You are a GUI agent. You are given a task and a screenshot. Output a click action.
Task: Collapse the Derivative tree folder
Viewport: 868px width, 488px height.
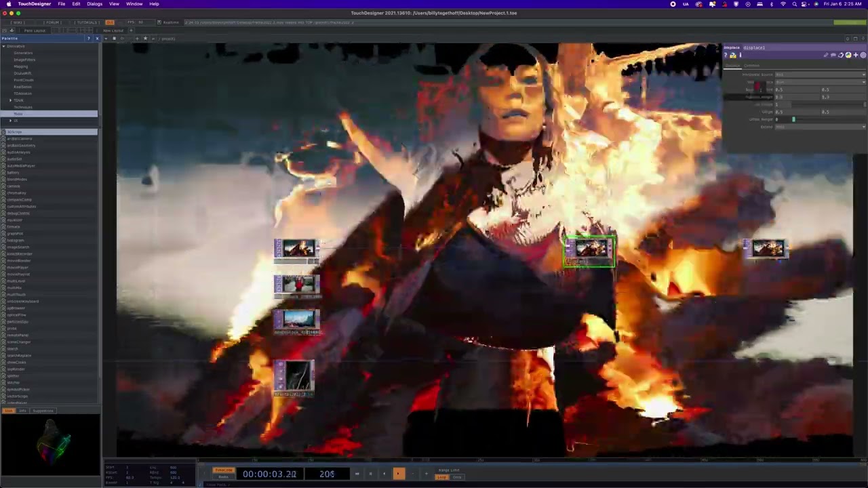pyautogui.click(x=3, y=46)
